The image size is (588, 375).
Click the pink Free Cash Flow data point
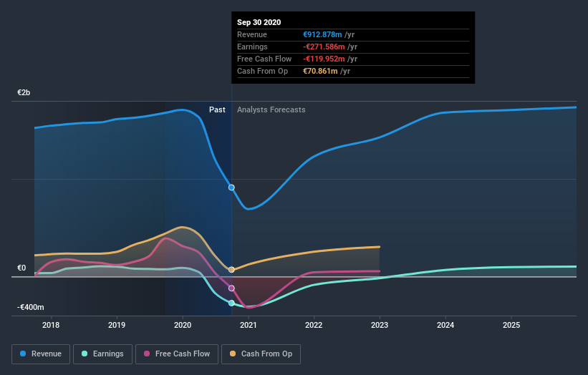tap(231, 288)
